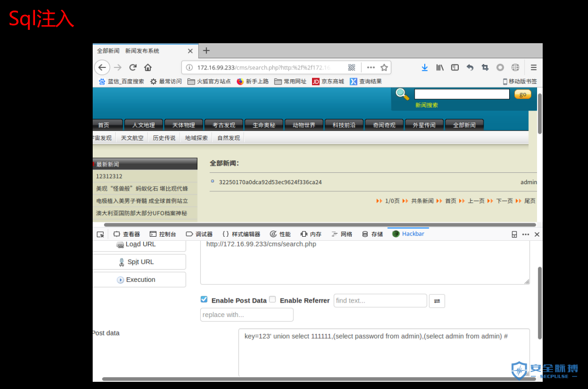Image resolution: width=588 pixels, height=389 pixels.
Task: Click the page vertical scrollbar
Action: [540, 114]
